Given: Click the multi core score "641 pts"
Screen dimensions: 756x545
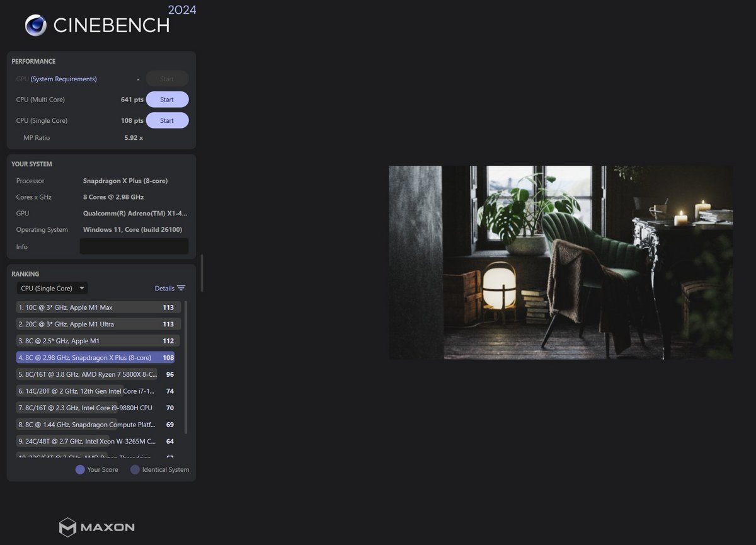Looking at the screenshot, I should coord(132,100).
